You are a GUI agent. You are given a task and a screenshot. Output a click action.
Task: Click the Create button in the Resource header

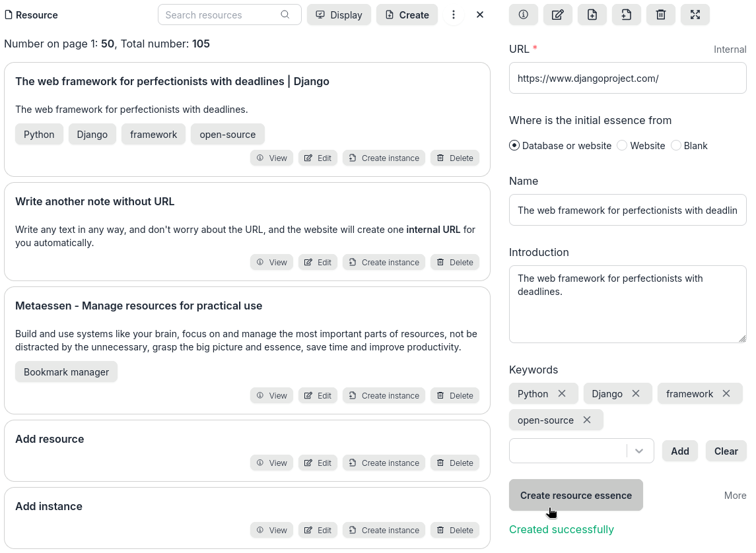pos(407,15)
